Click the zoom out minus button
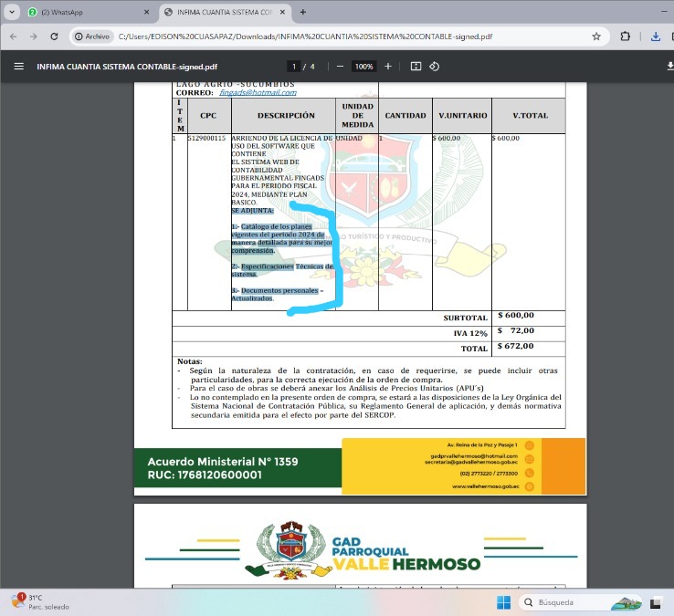 point(340,67)
